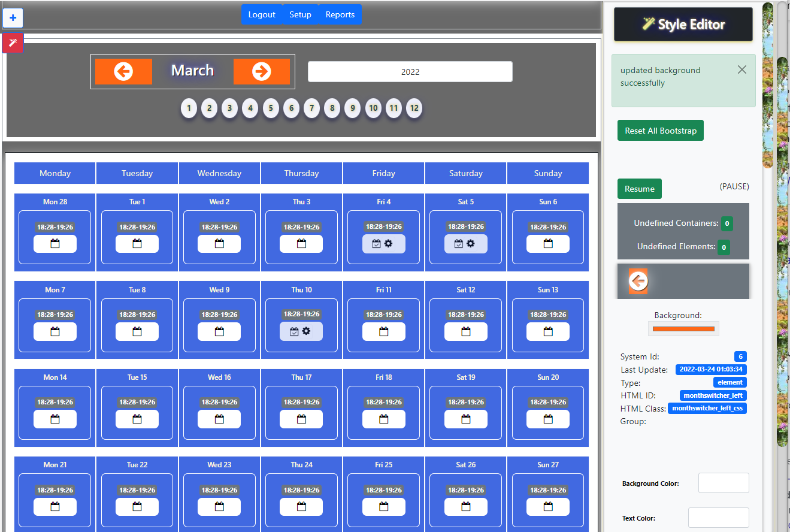Click the Text Color picker field
790x532 pixels.
pos(719,518)
